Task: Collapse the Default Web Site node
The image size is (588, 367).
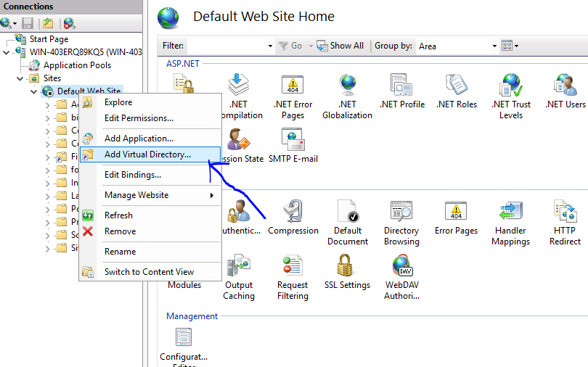Action: click(33, 91)
